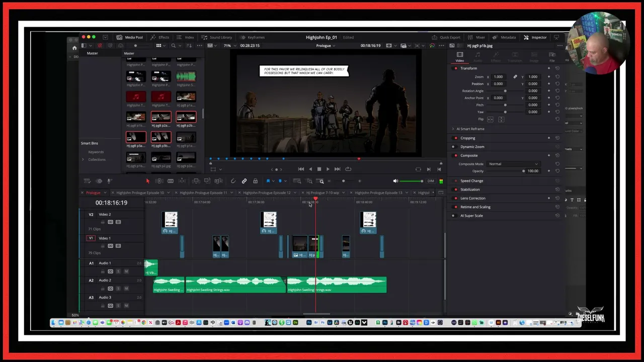The image size is (644, 362).
Task: Reset the Opacity value
Action: pos(557,171)
